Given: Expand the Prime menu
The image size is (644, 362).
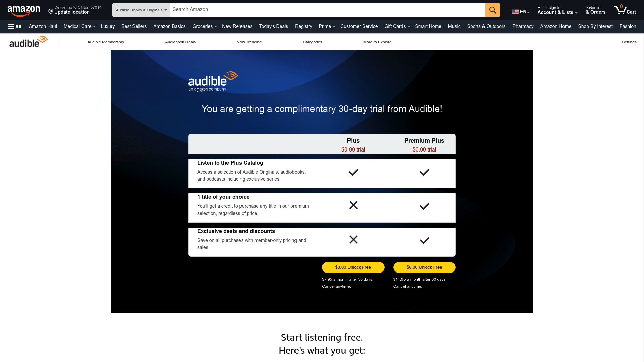Looking at the screenshot, I should click(x=327, y=26).
